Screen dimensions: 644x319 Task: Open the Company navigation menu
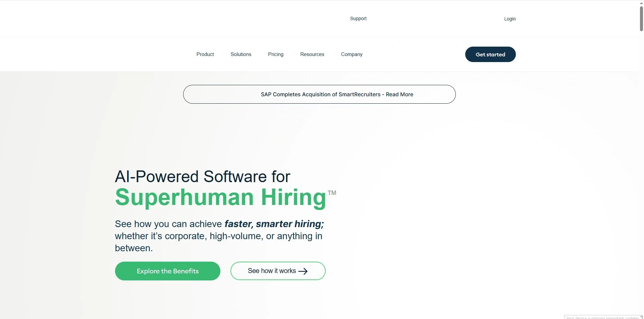352,54
